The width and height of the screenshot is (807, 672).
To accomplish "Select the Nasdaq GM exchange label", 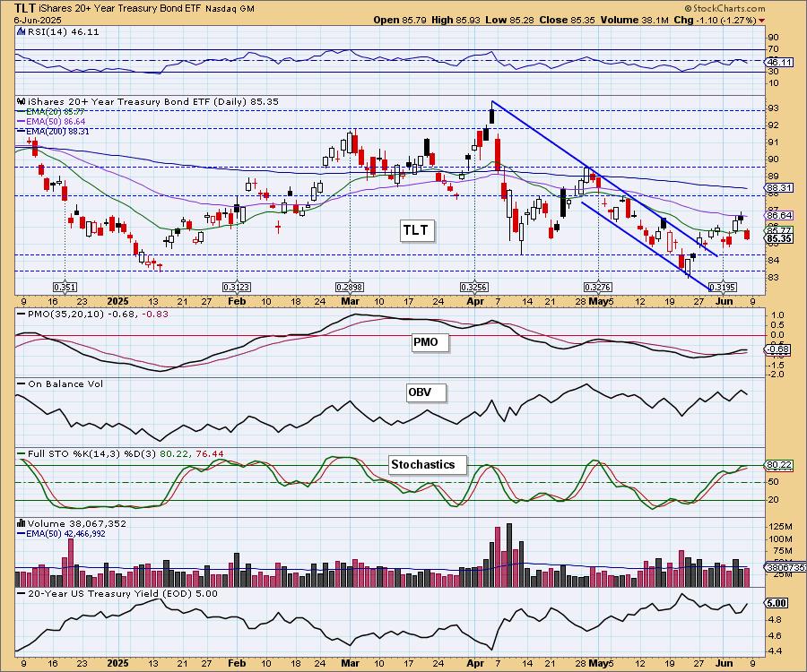I will pyautogui.click(x=230, y=9).
